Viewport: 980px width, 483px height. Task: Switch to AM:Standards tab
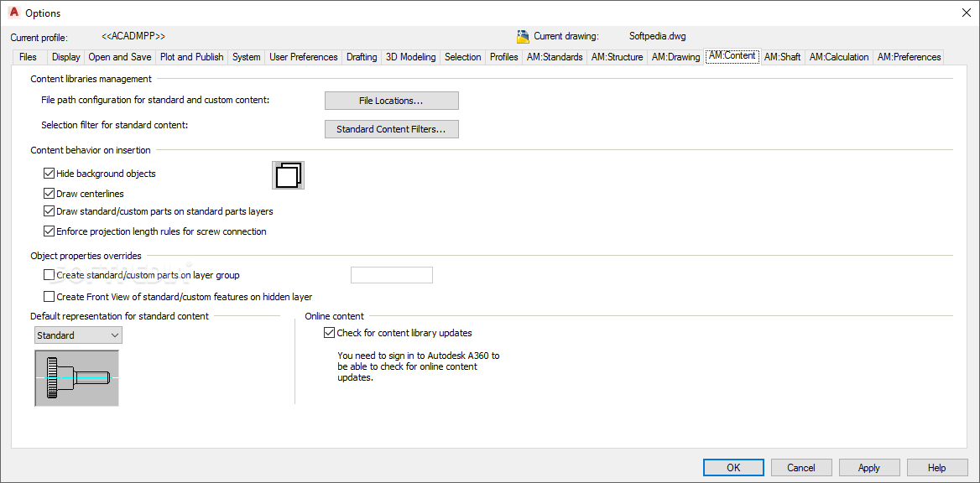coord(555,57)
